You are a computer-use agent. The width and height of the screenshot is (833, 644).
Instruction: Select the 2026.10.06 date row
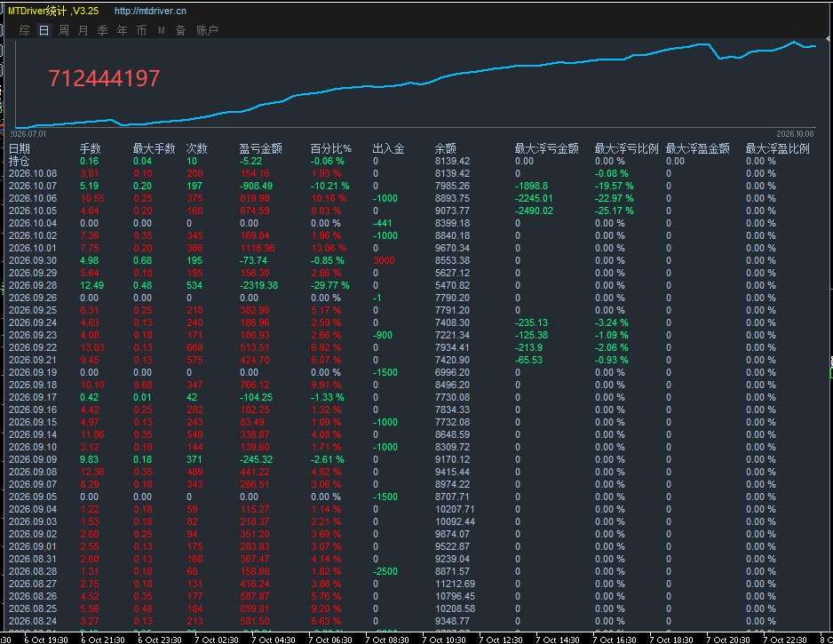[33, 198]
